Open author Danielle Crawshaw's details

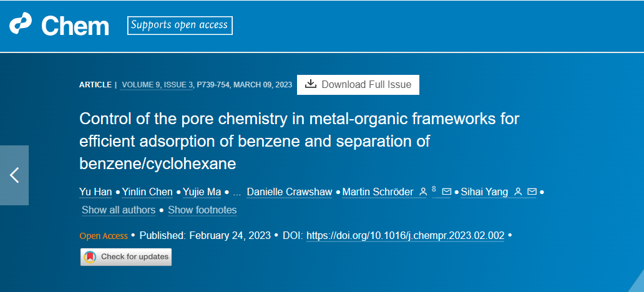click(x=289, y=192)
